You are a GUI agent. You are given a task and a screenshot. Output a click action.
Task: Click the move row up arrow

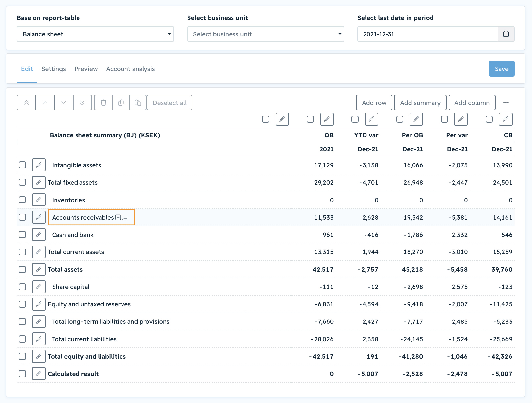coord(45,103)
